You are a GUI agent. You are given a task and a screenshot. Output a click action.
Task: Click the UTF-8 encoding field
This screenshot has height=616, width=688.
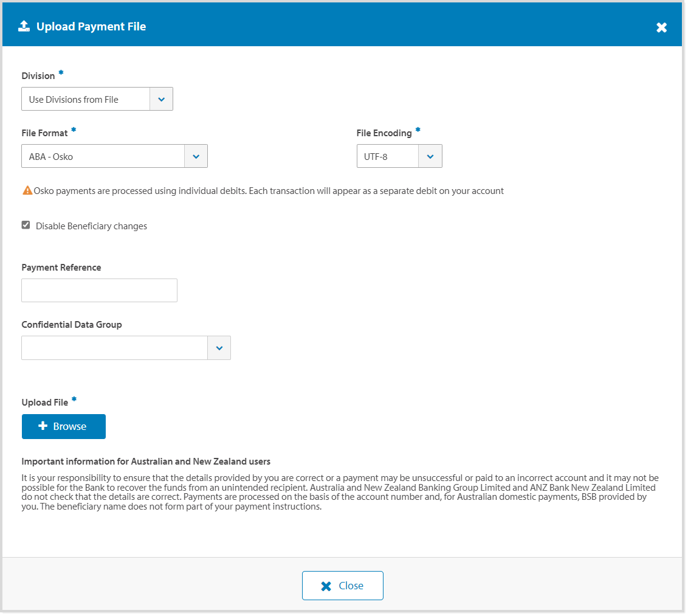point(387,156)
